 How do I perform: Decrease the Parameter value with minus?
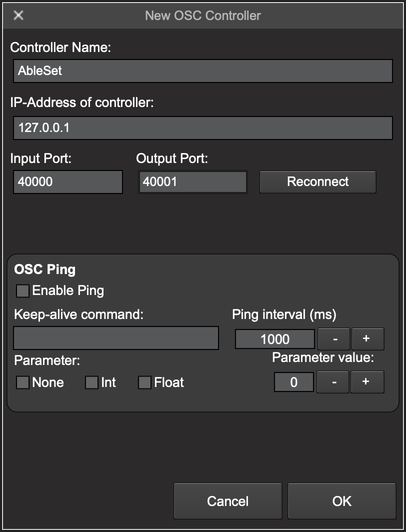[333, 382]
